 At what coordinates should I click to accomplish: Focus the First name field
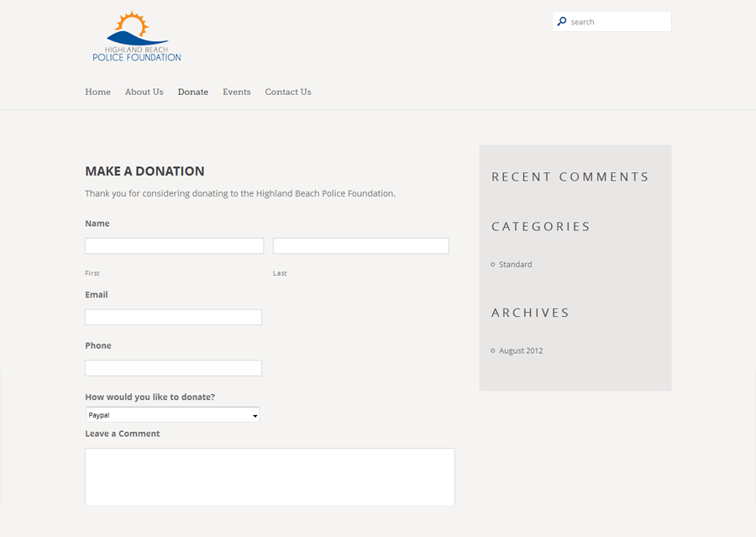coord(174,245)
